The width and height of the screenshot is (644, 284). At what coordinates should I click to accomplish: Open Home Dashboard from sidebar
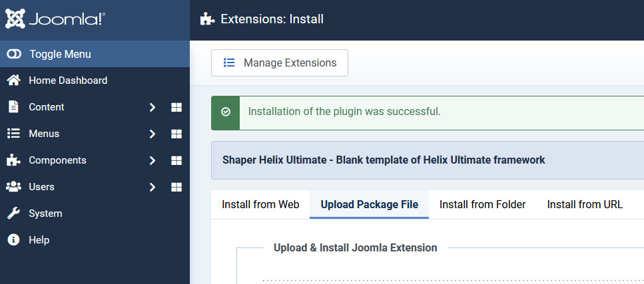[67, 80]
